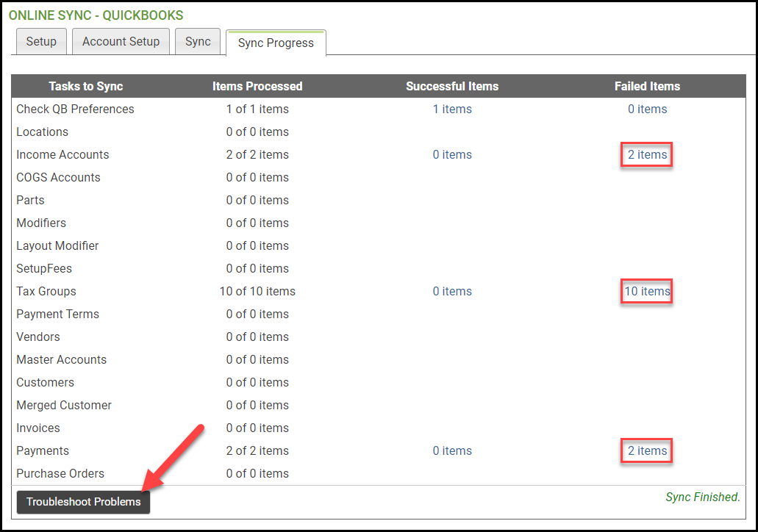Click the Troubleshoot Problems button

83,502
